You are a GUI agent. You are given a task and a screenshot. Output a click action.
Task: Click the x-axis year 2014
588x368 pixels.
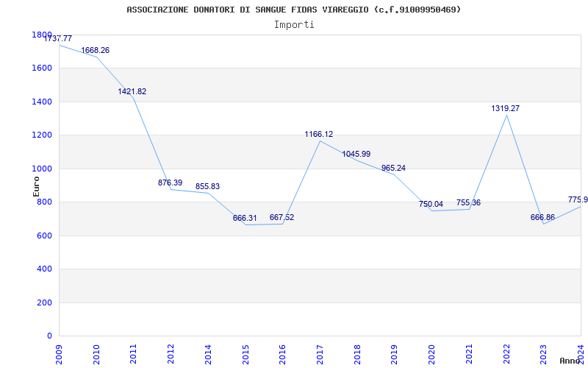(x=208, y=355)
